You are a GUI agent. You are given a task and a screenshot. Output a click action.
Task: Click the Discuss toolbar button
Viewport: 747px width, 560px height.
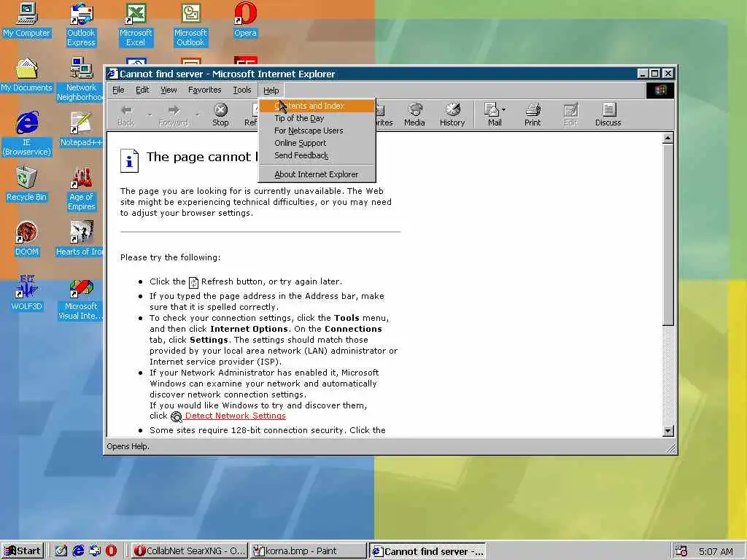coord(608,114)
